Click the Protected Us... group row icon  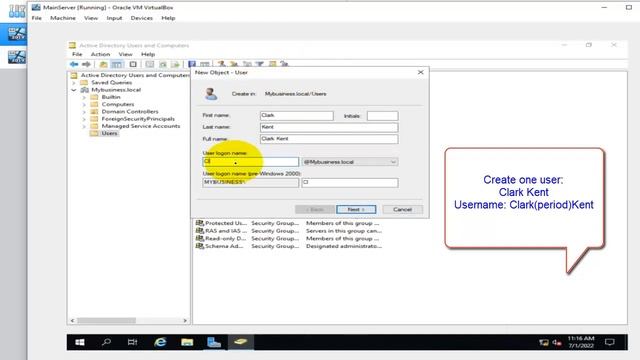pos(200,223)
